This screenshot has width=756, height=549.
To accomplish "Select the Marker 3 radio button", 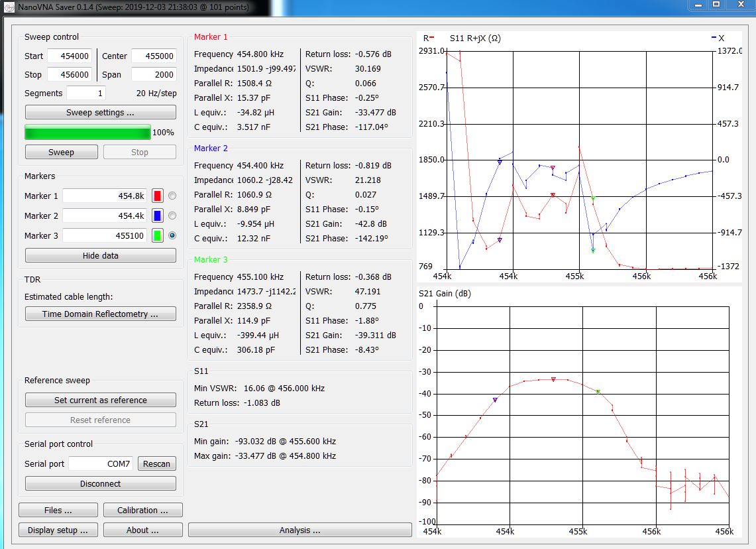I will pyautogui.click(x=173, y=236).
